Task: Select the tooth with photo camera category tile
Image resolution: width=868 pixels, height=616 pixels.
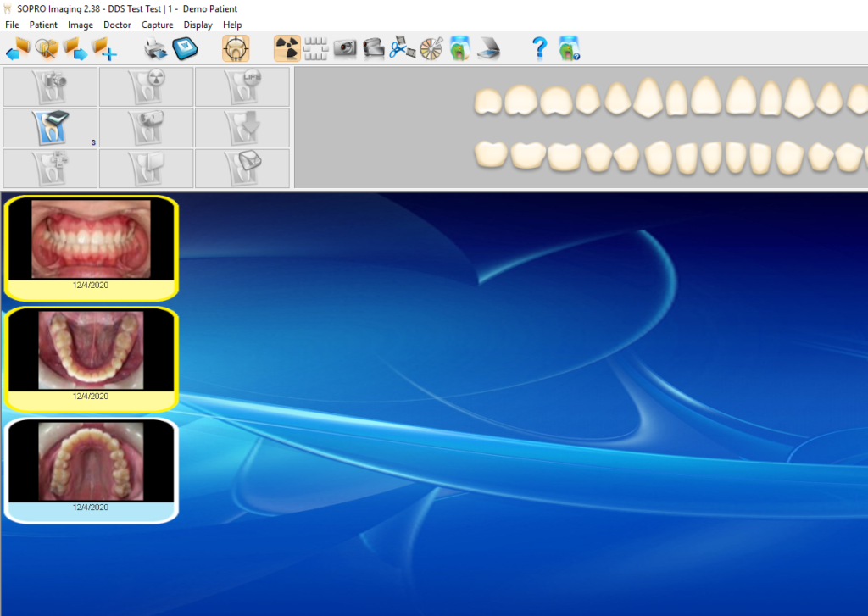Action: pos(50,87)
